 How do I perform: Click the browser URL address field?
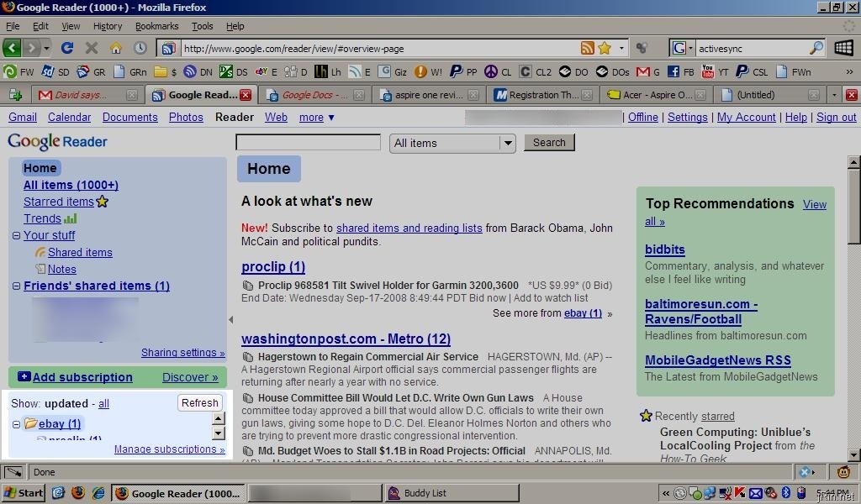[379, 48]
